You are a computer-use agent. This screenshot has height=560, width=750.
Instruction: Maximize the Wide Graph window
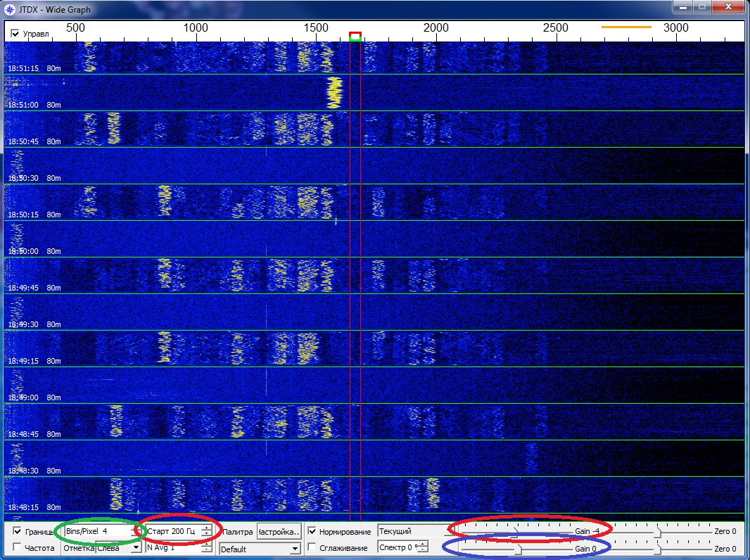pos(701,7)
